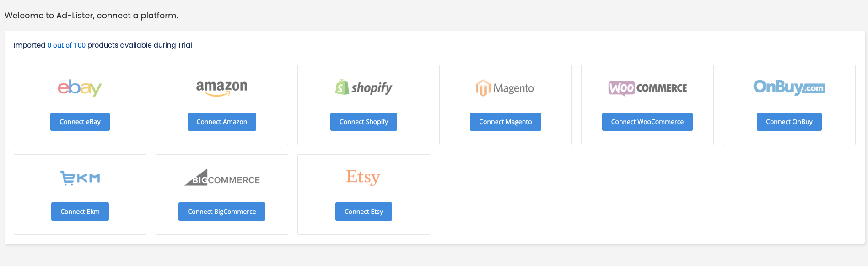Connect the Ekm platform

coord(80,212)
